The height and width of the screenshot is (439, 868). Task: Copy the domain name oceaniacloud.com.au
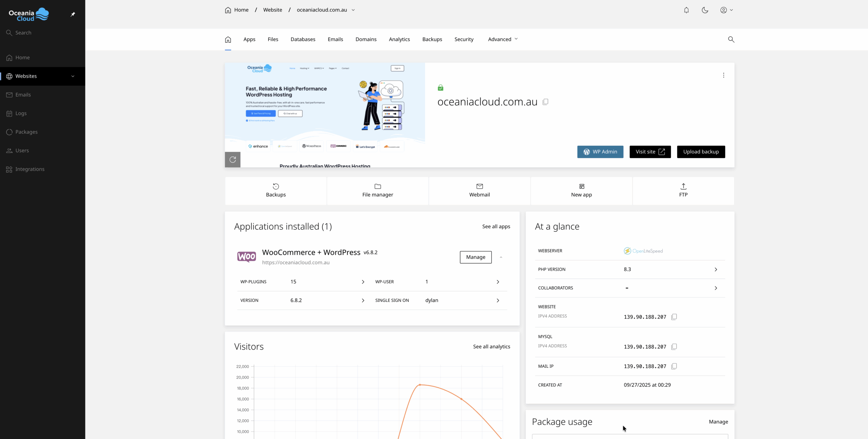click(x=546, y=102)
